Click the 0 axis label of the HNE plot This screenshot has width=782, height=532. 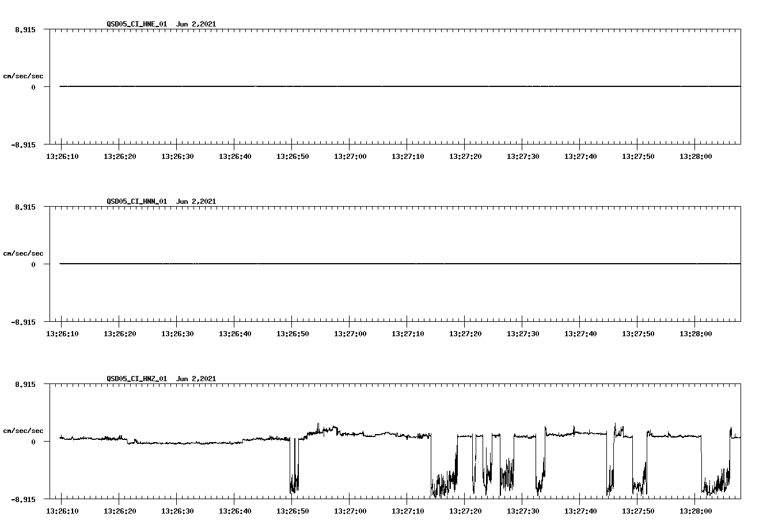(x=33, y=87)
